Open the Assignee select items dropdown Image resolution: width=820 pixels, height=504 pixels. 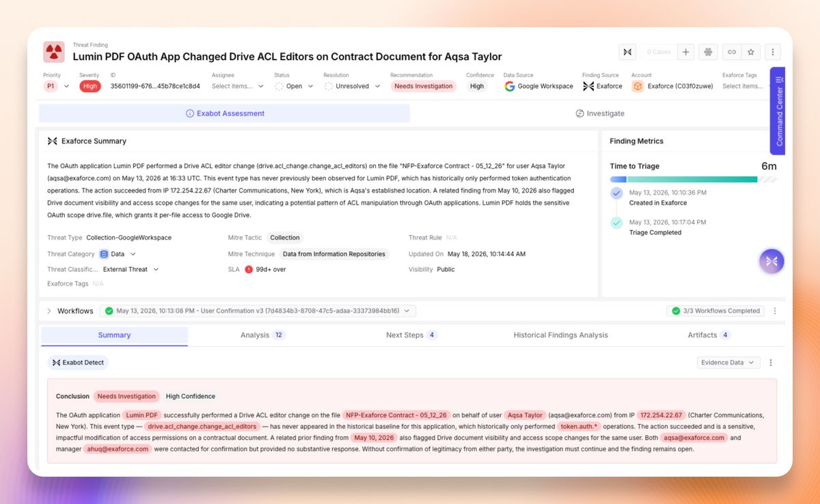(x=237, y=86)
